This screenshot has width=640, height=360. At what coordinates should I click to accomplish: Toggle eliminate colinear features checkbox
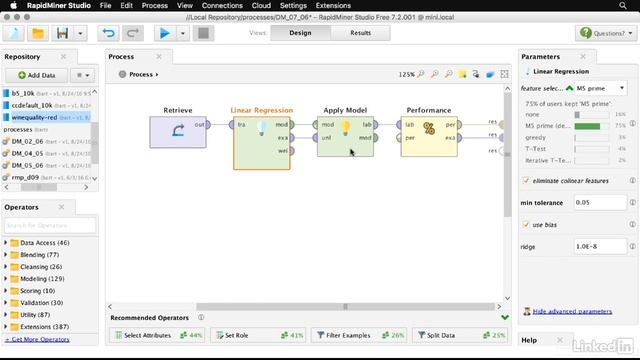pyautogui.click(x=526, y=180)
